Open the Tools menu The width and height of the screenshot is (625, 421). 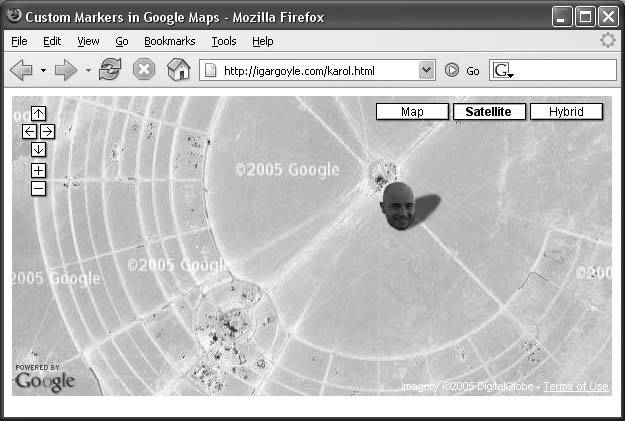click(x=224, y=41)
